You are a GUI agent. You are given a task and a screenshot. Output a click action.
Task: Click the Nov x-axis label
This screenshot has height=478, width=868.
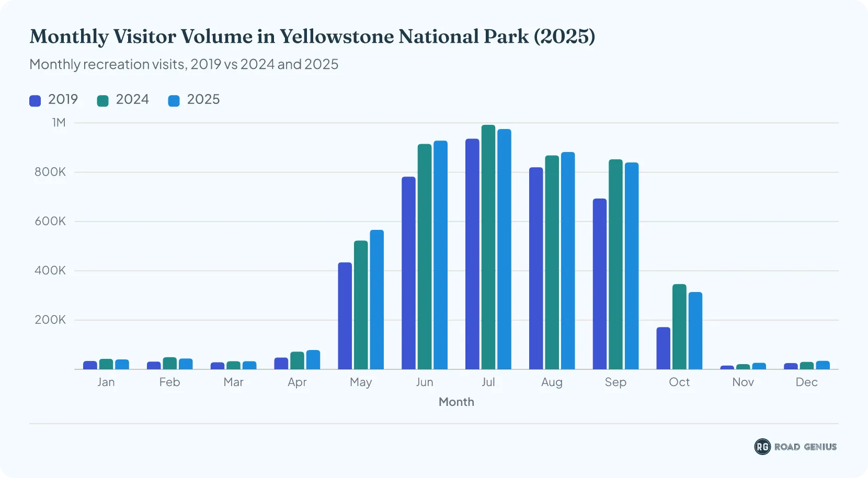[x=743, y=382]
